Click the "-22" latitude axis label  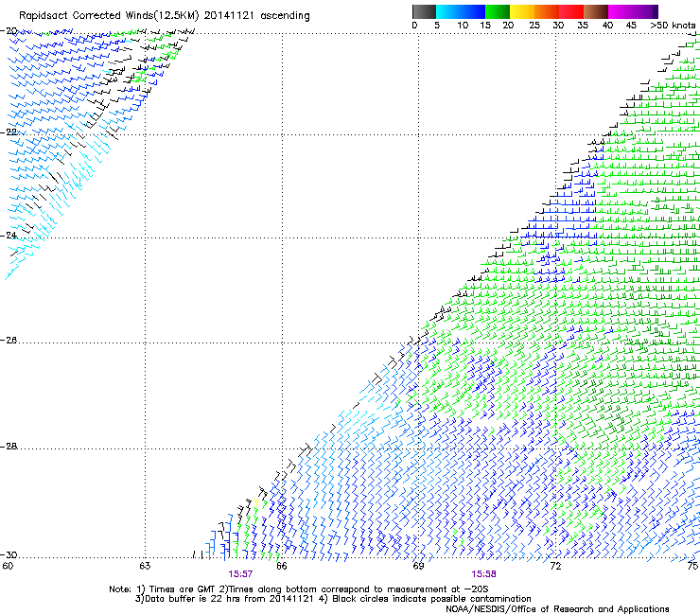click(x=9, y=132)
